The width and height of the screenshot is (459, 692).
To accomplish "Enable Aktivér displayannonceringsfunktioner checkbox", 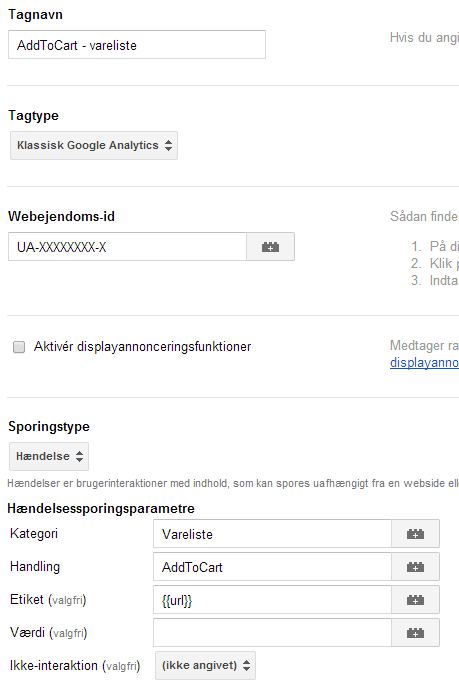I will [x=19, y=347].
